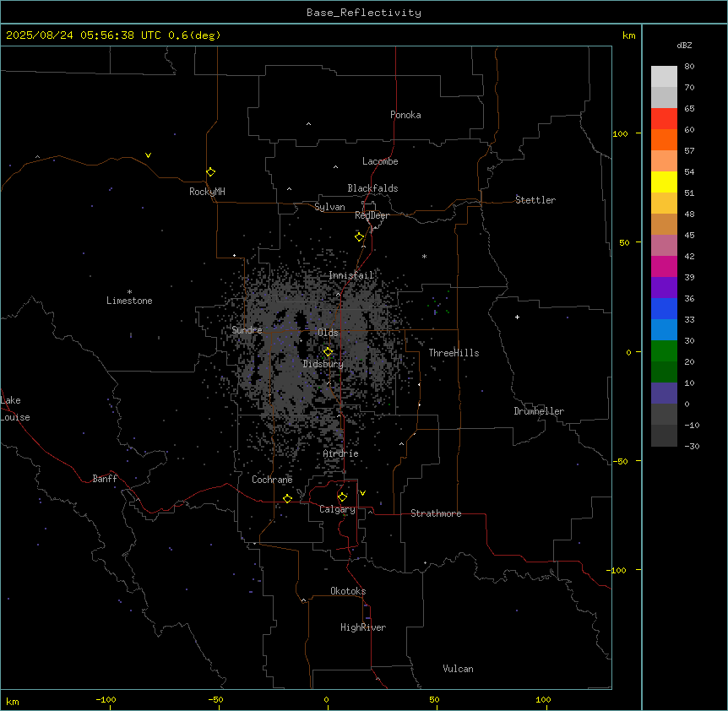The image size is (728, 711).
Task: Click the 80 value at the legend top
Action: tap(689, 66)
